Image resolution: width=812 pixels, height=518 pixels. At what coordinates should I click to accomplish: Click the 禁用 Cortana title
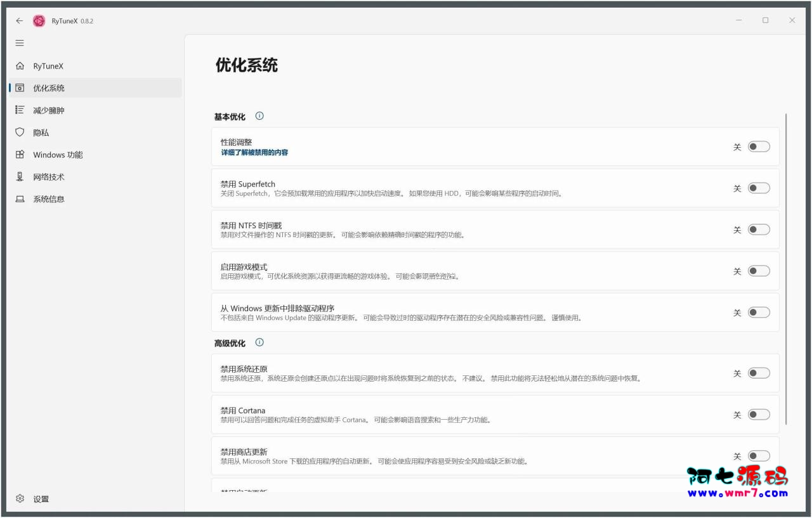[243, 410]
